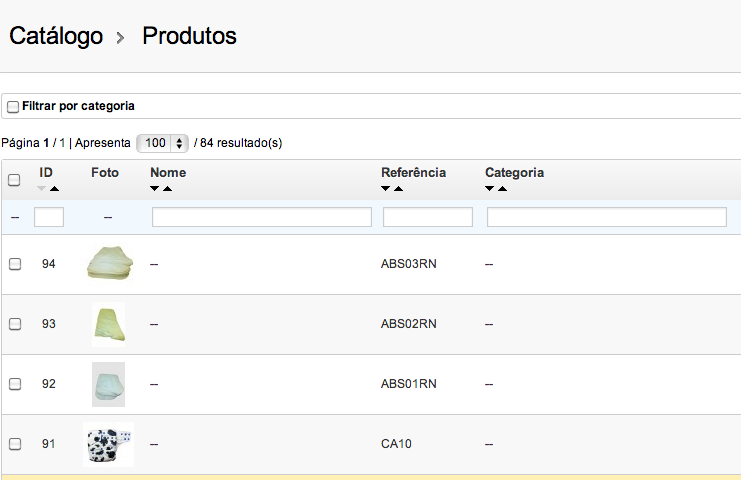This screenshot has height=480, width=741.
Task: Click the Categoria filter input
Action: coord(606,217)
